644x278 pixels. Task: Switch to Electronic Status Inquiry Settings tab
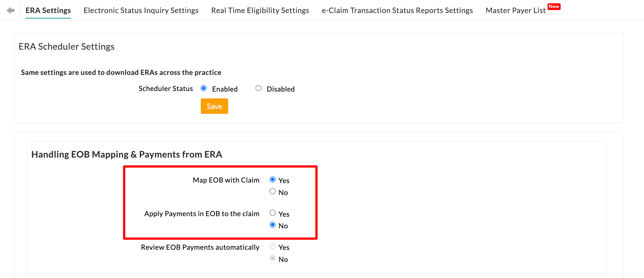pyautogui.click(x=141, y=10)
